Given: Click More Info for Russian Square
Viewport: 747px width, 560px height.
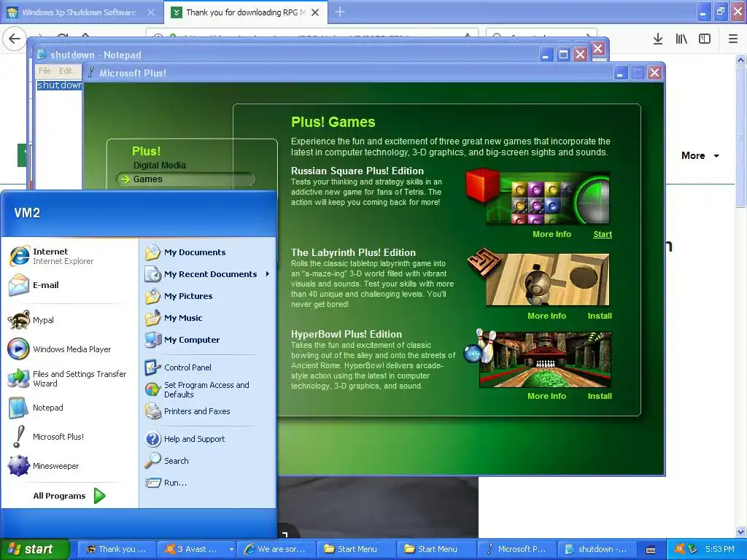Looking at the screenshot, I should pyautogui.click(x=551, y=234).
